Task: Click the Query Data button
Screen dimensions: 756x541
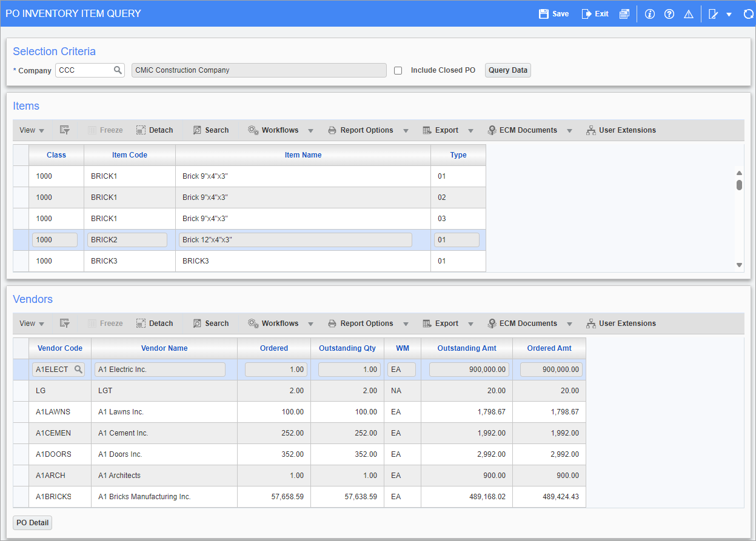Action: pos(508,70)
